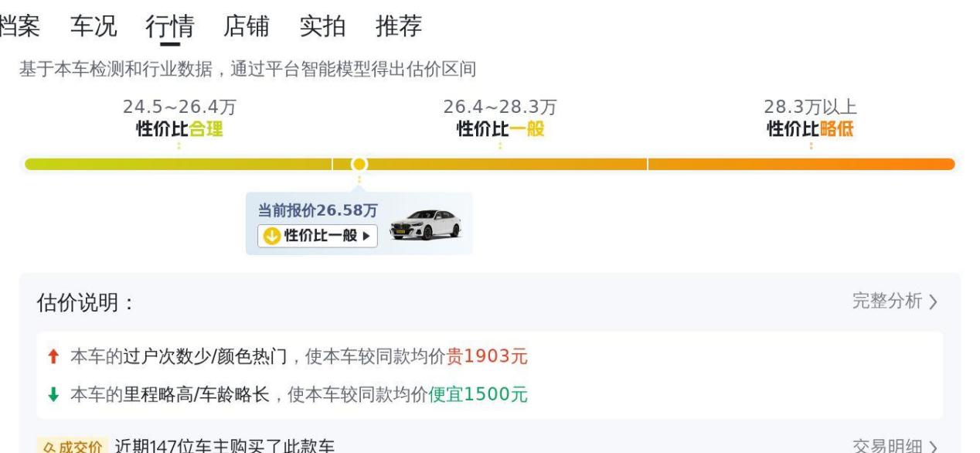The width and height of the screenshot is (980, 453).
Task: Click the 当前报价26.58万 text
Action: (x=318, y=210)
